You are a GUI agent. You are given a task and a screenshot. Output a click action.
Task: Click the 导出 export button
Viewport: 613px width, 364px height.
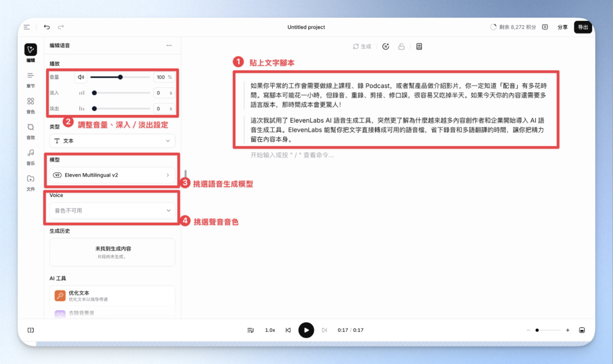tap(583, 27)
